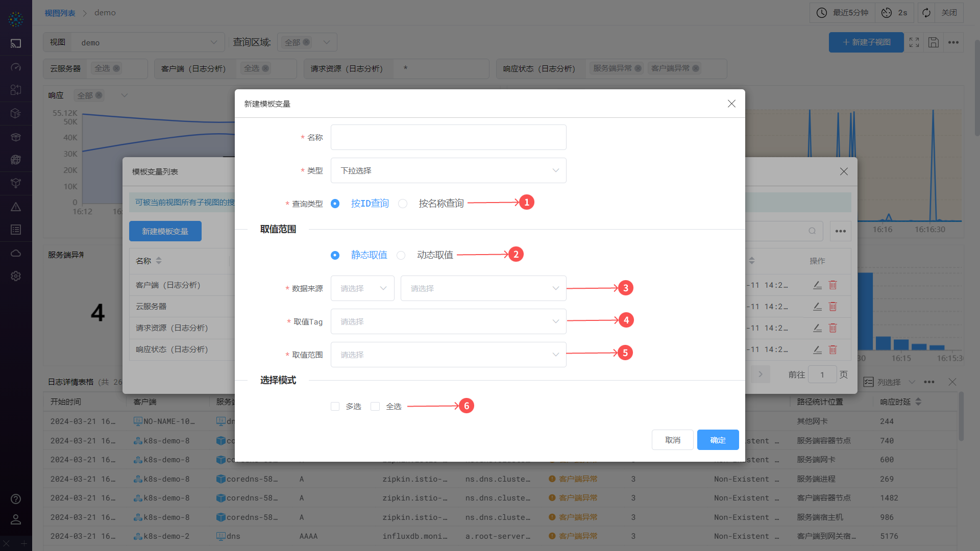
Task: Click the cloud icon in sidebar
Action: 16,253
